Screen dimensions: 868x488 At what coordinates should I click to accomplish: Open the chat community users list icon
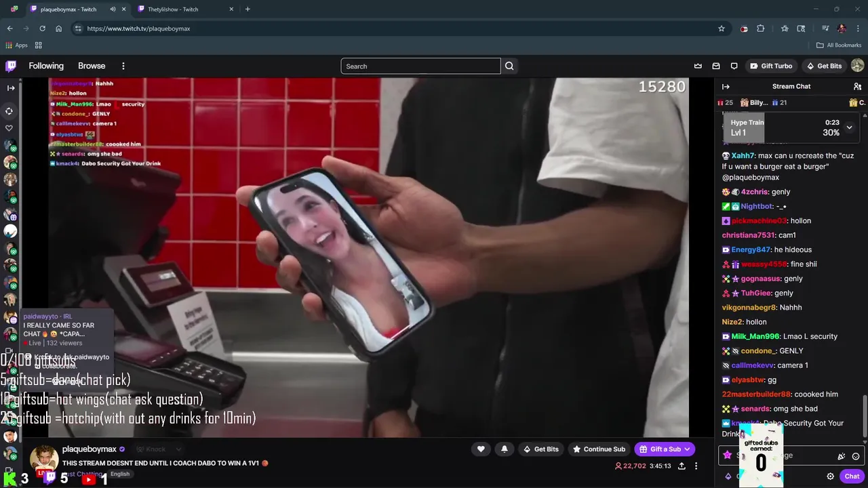857,87
